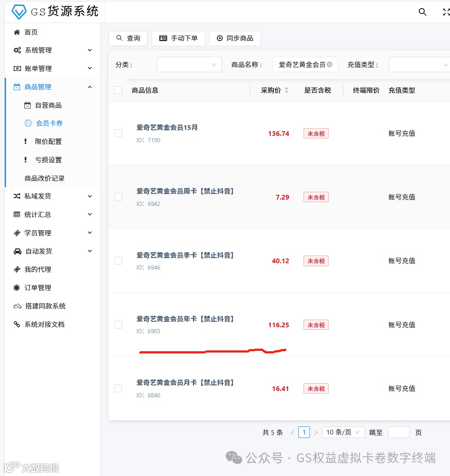The image size is (450, 476).
Task: Expand the 系统管理 menu chevron
Action: 90,50
